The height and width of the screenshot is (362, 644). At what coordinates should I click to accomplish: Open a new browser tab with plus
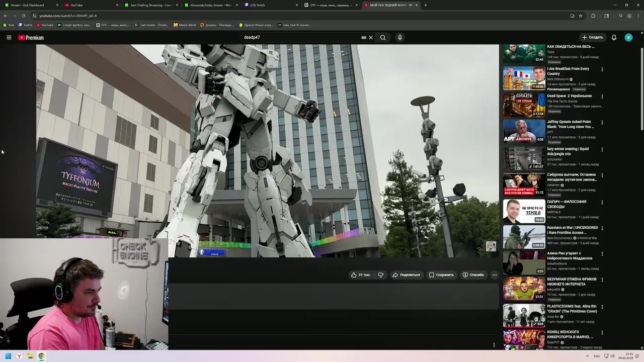[426, 5]
